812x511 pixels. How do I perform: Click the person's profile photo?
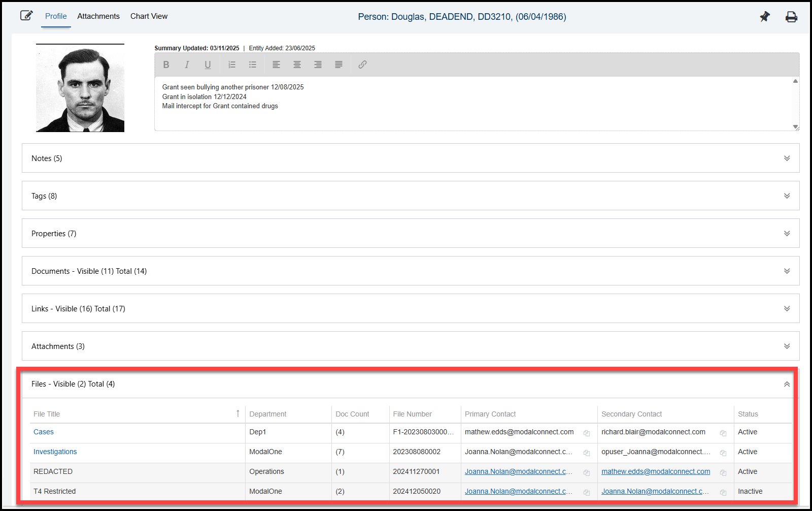(80, 89)
